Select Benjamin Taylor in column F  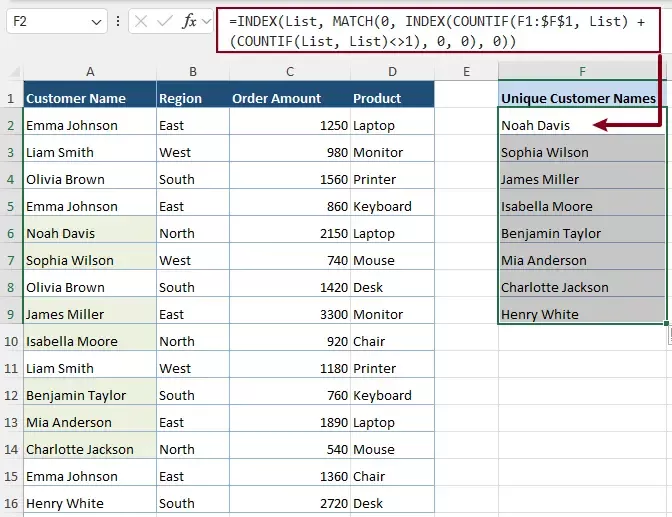[x=582, y=229]
